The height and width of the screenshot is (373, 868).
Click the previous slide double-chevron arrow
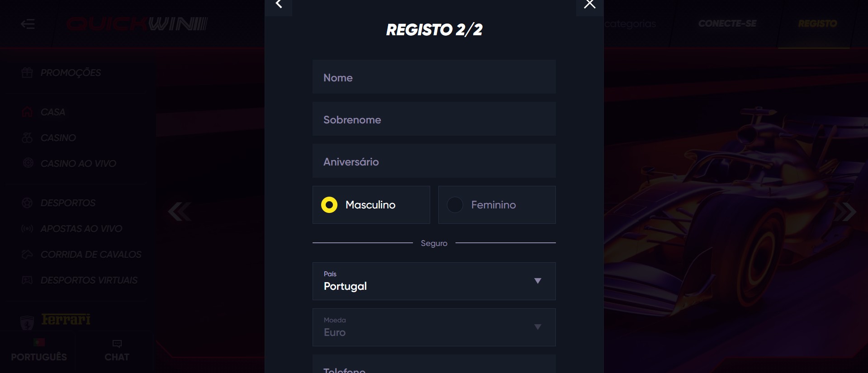[x=179, y=212]
